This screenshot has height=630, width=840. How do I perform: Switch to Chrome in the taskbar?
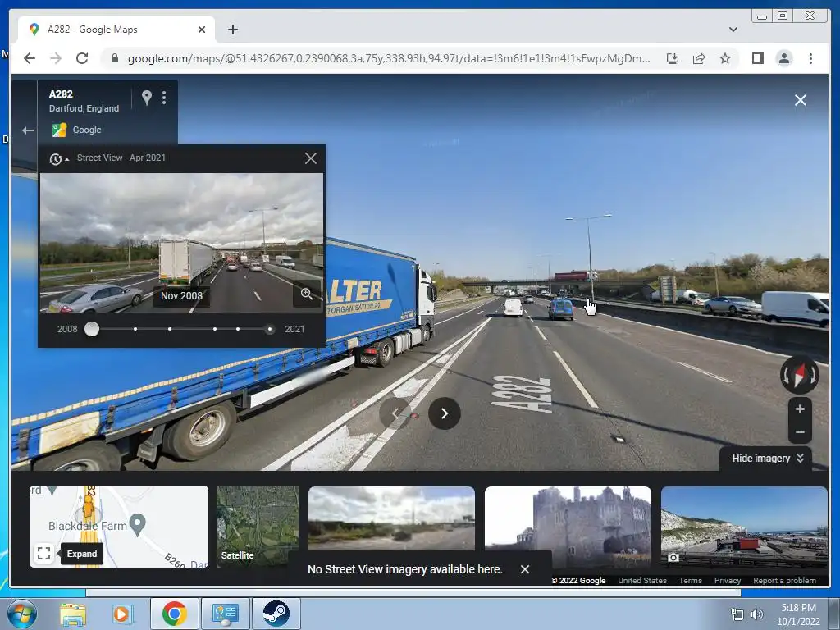(175, 614)
